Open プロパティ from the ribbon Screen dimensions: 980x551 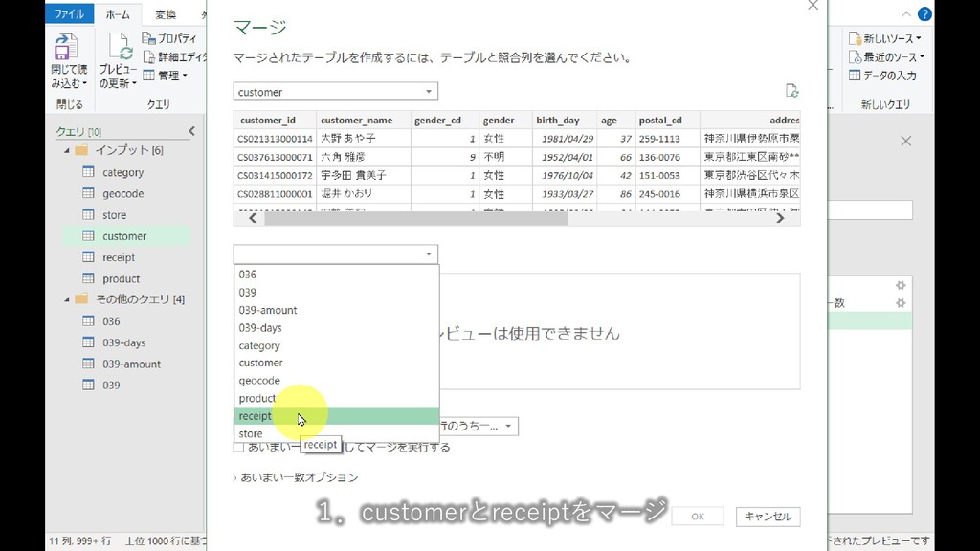(x=169, y=38)
